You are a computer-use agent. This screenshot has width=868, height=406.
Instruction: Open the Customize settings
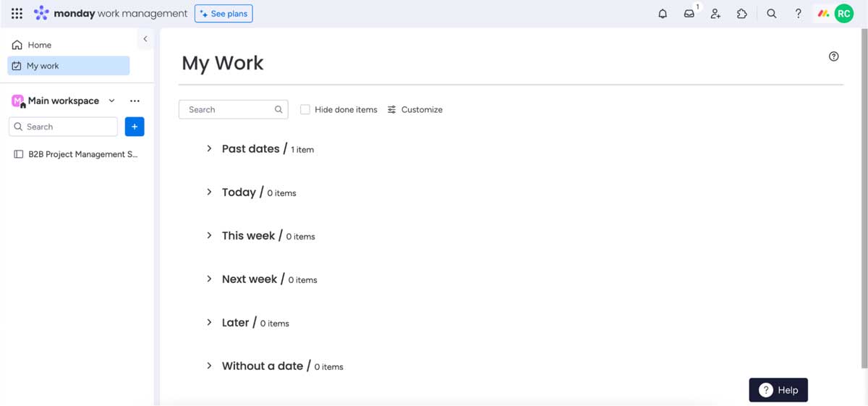pyautogui.click(x=415, y=109)
